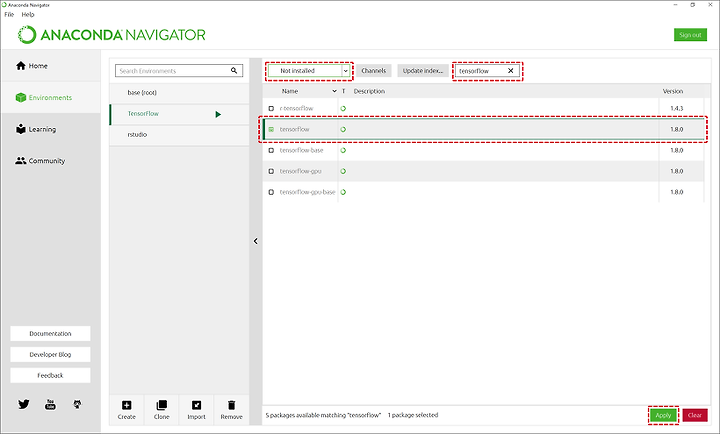Clone the selected environment

(161, 410)
